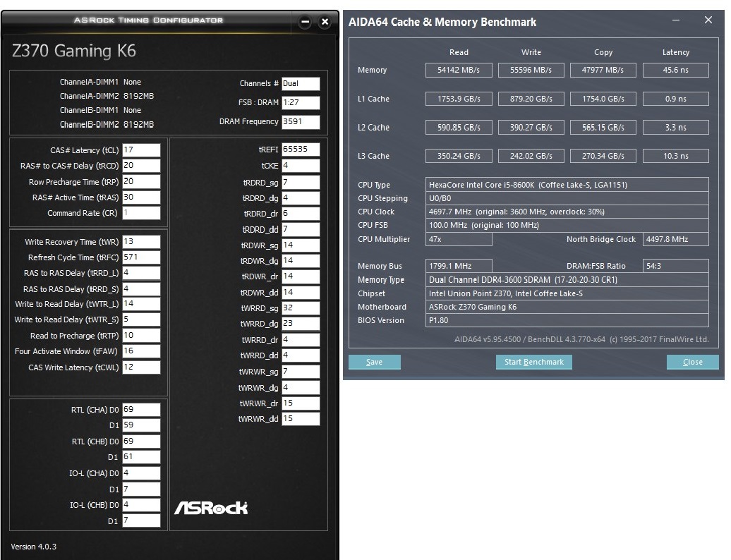Click the Row Precharge Time (tRP) field
The height and width of the screenshot is (560, 731).
coord(141,182)
